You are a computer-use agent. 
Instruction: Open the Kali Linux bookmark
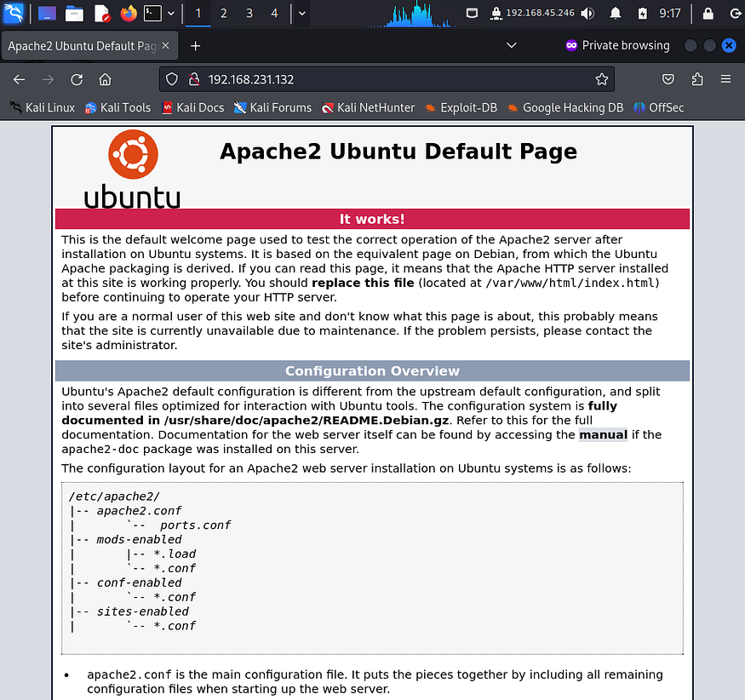point(42,108)
